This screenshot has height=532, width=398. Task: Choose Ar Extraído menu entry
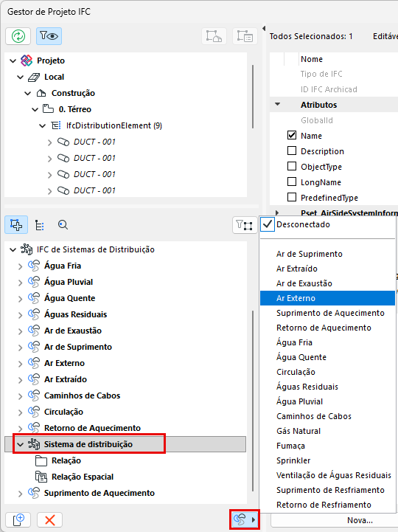[x=327, y=269]
